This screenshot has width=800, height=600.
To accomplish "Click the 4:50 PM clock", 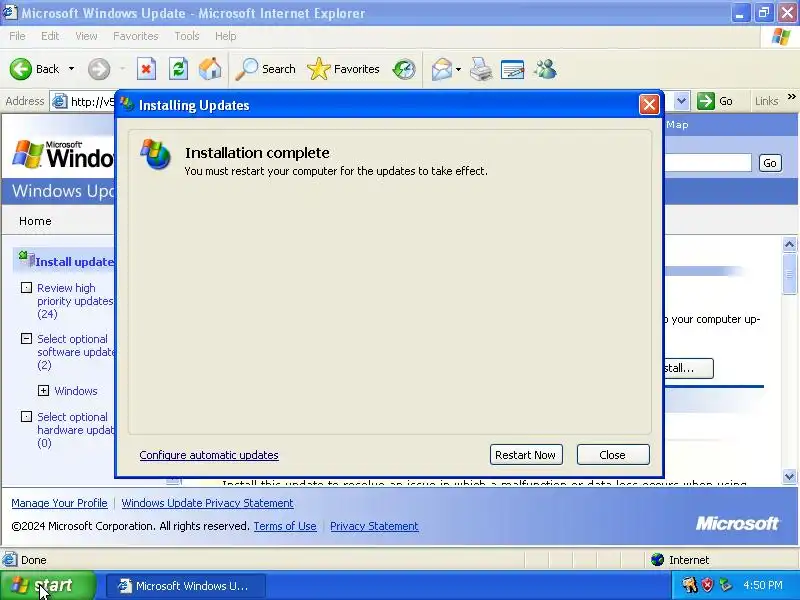I will [x=763, y=585].
